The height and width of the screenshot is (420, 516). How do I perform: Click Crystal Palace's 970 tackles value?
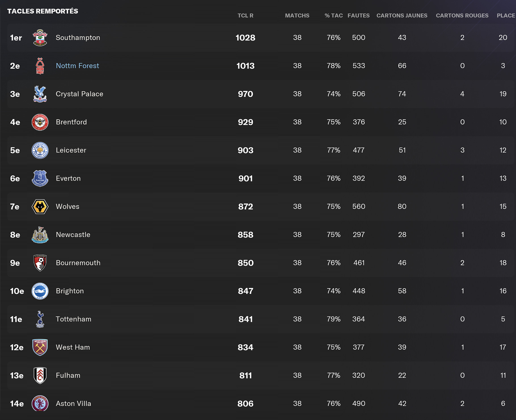[246, 94]
